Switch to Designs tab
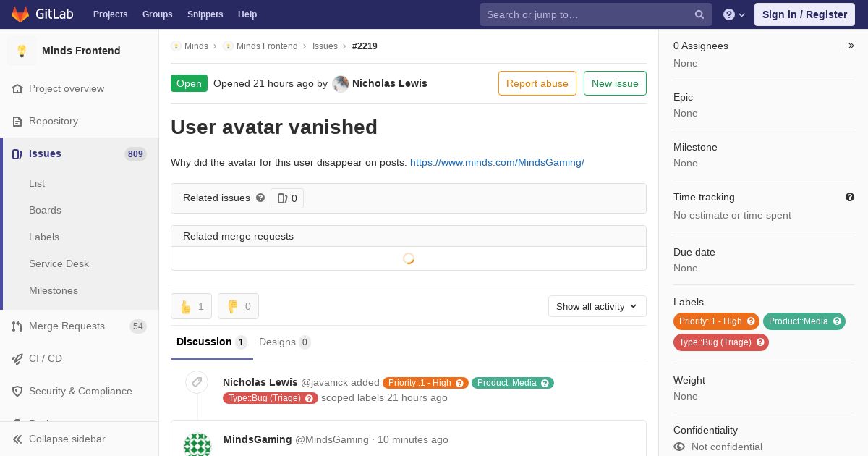The image size is (868, 456). tap(285, 342)
